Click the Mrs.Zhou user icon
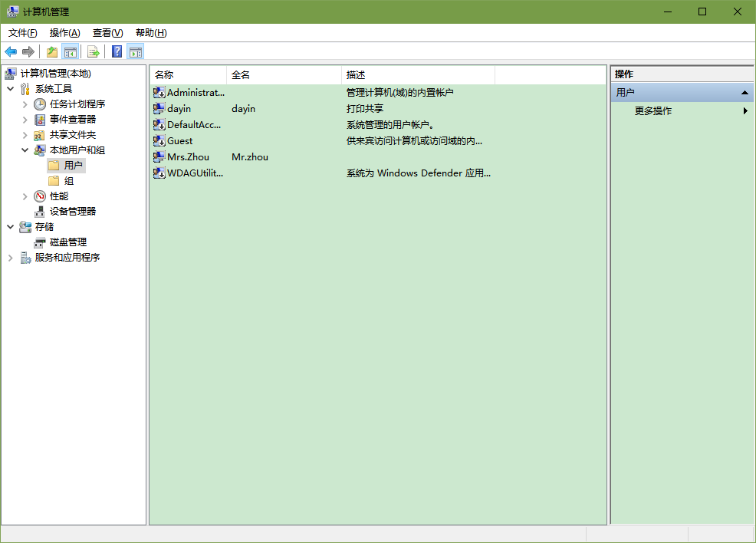This screenshot has height=543, width=756. (x=159, y=156)
